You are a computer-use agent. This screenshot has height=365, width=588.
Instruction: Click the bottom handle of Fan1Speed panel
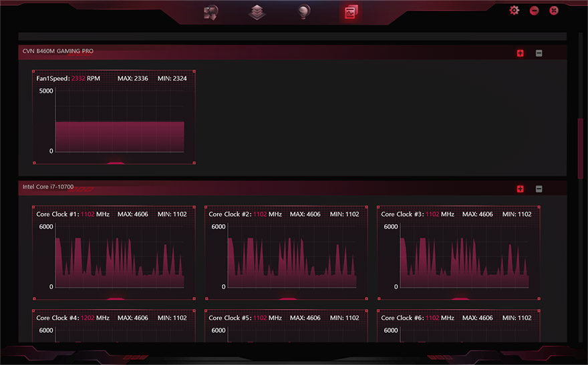tap(116, 163)
